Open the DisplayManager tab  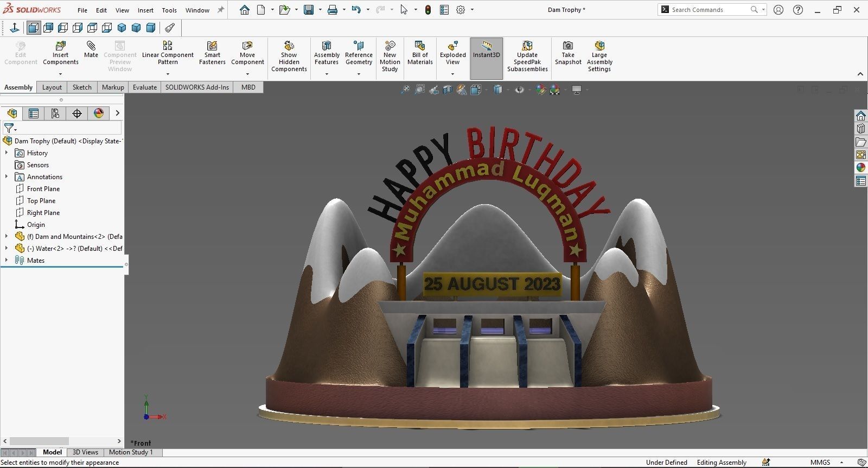[x=99, y=113]
